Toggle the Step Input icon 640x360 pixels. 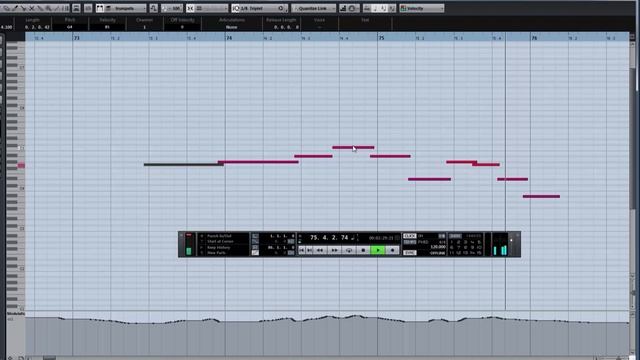click(x=343, y=8)
